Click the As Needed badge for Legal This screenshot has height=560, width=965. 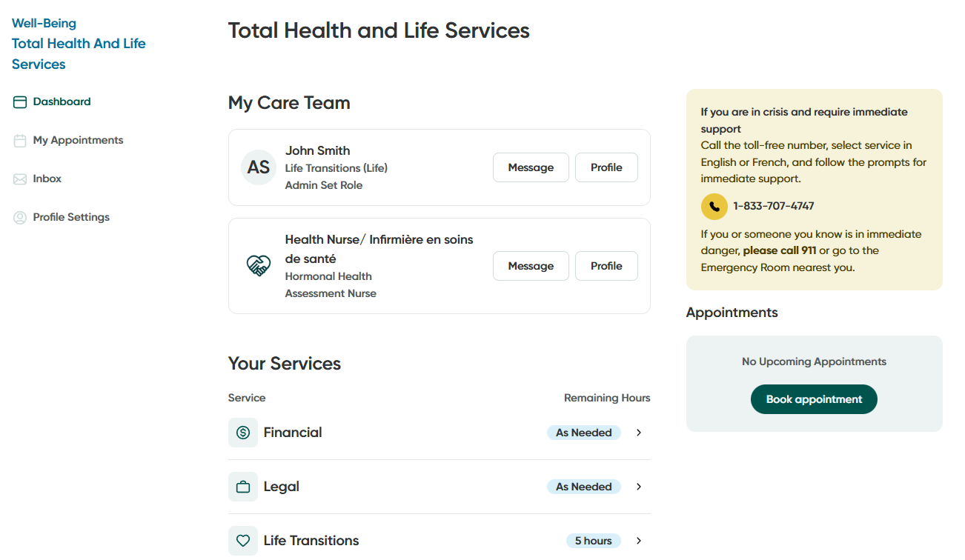[583, 486]
